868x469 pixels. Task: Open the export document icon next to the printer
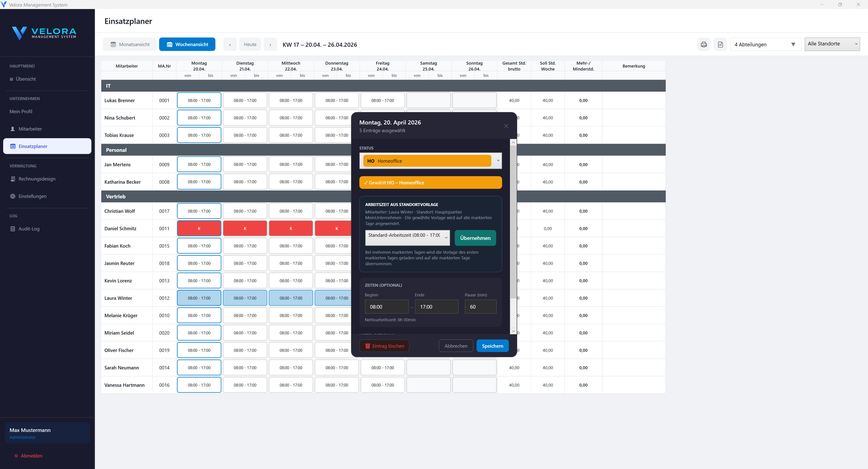tap(720, 44)
